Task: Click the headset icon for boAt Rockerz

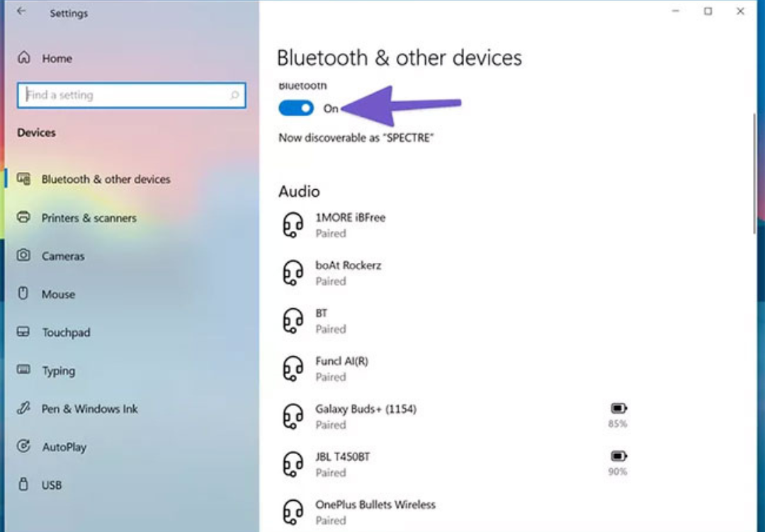Action: coord(293,273)
